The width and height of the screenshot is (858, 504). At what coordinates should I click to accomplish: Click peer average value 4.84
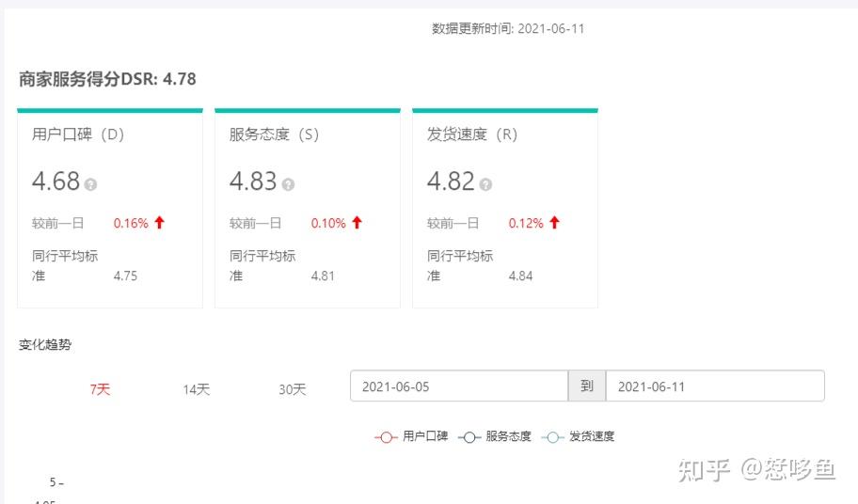520,276
